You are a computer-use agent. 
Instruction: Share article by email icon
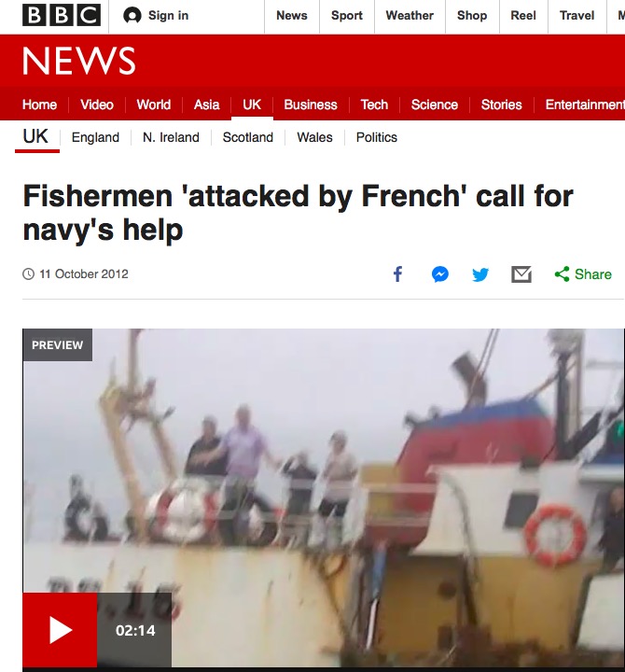tap(521, 274)
